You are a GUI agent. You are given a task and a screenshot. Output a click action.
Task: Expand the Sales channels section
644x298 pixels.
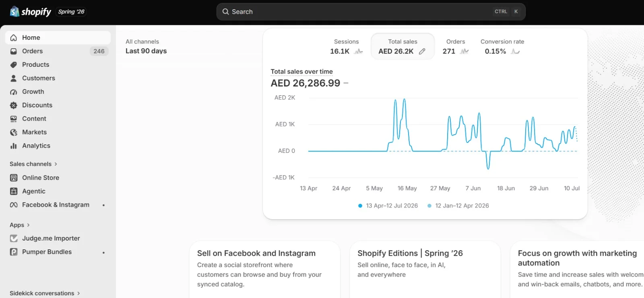33,164
